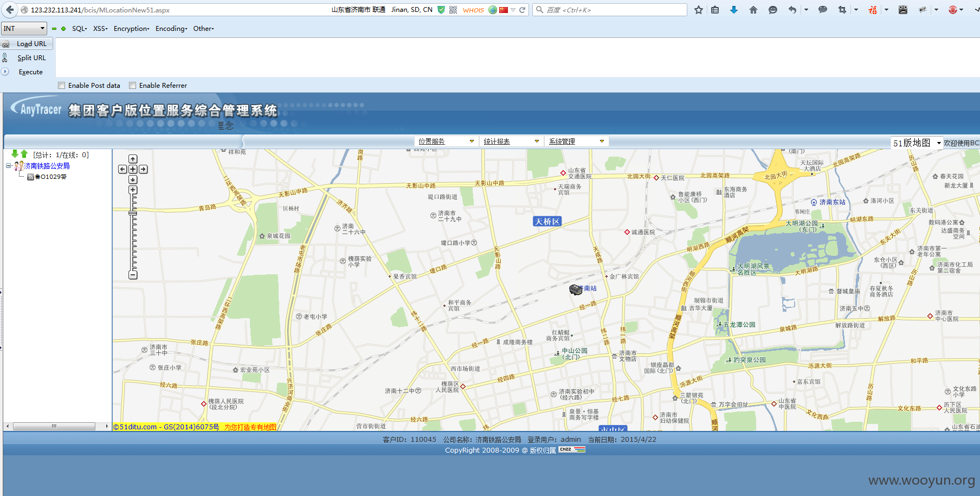Enable Post data checkbox
The height and width of the screenshot is (496, 980).
pyautogui.click(x=62, y=86)
